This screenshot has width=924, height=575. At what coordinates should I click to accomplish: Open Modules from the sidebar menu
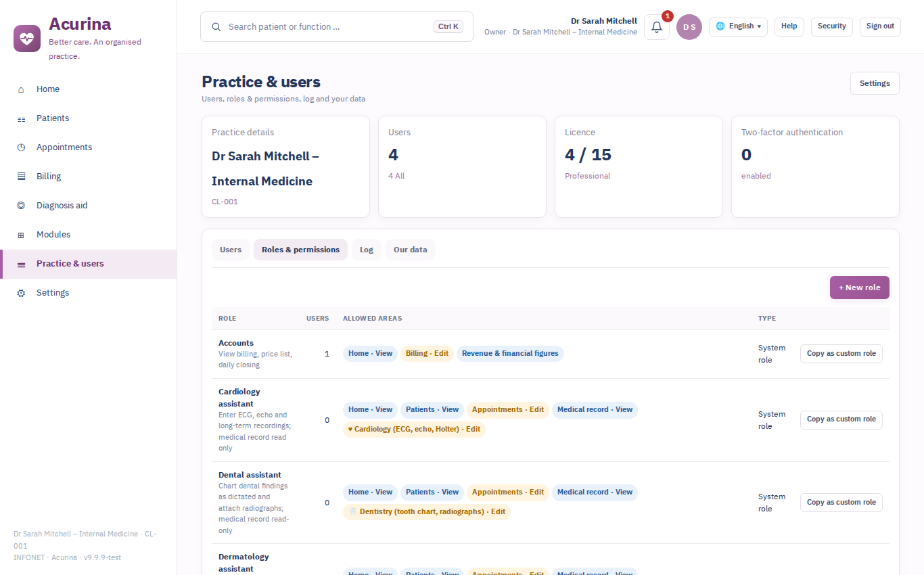pos(89,235)
